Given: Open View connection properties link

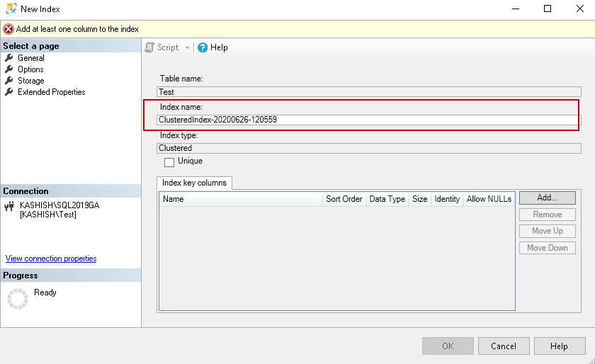Looking at the screenshot, I should point(51,258).
